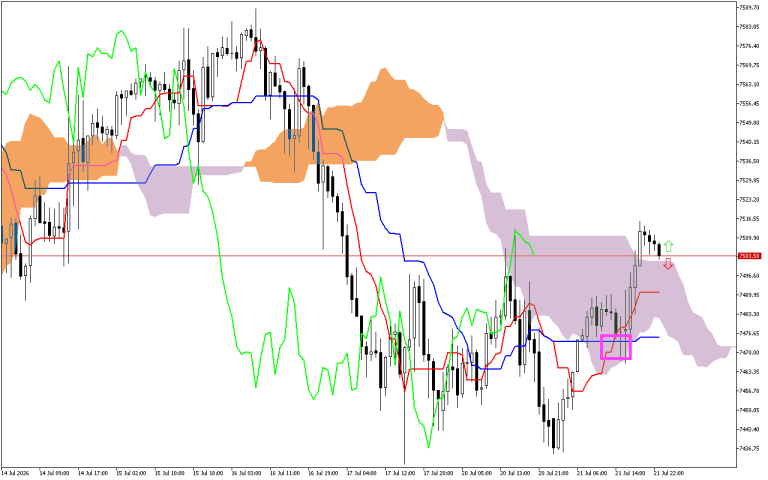Click the 7536.50 price axis label

tap(749, 161)
